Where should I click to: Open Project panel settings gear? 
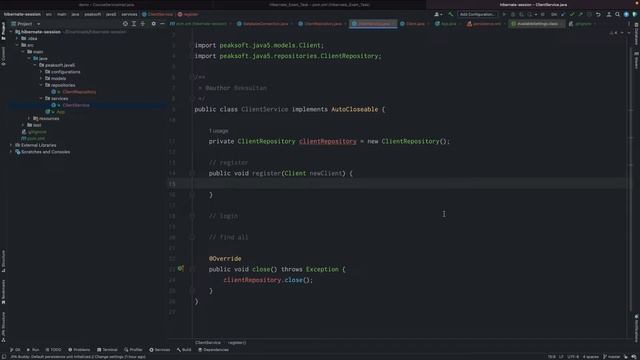153,24
